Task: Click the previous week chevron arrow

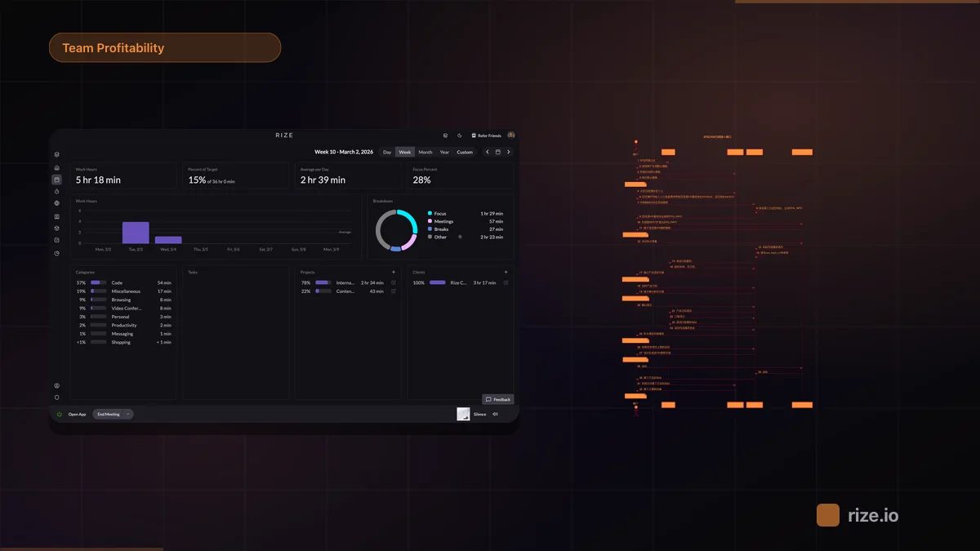Action: tap(488, 152)
